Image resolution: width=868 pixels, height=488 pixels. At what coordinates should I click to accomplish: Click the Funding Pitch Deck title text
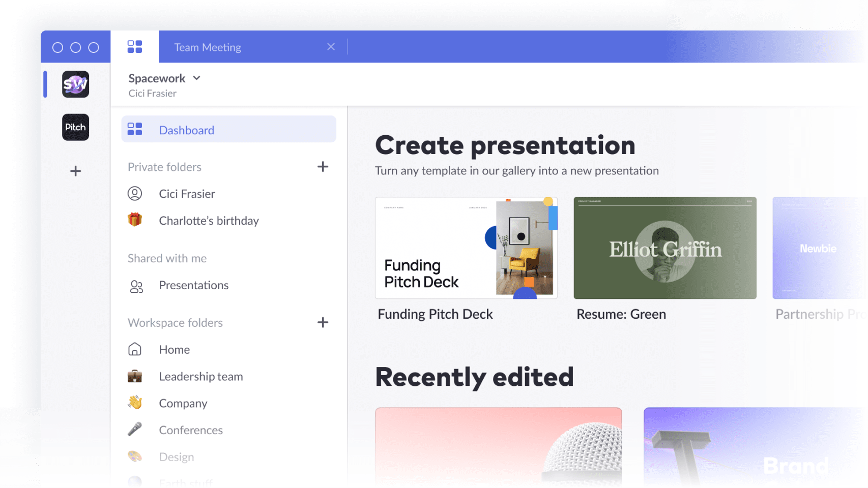click(435, 314)
